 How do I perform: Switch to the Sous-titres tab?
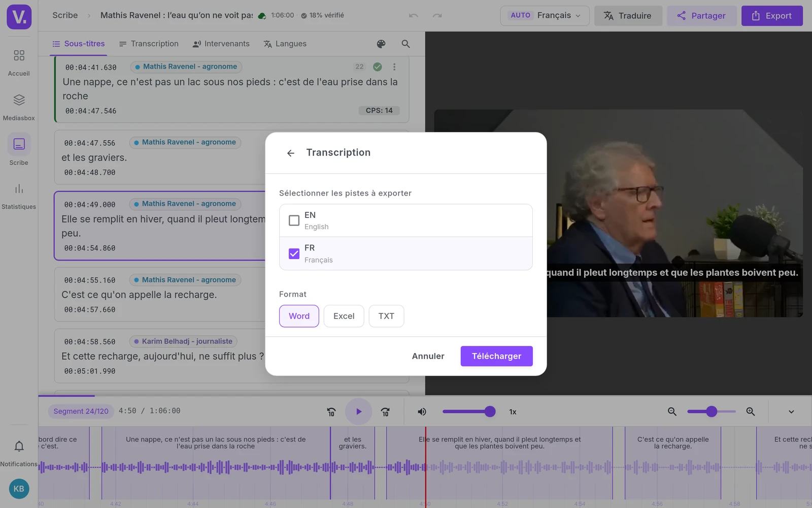pos(79,44)
